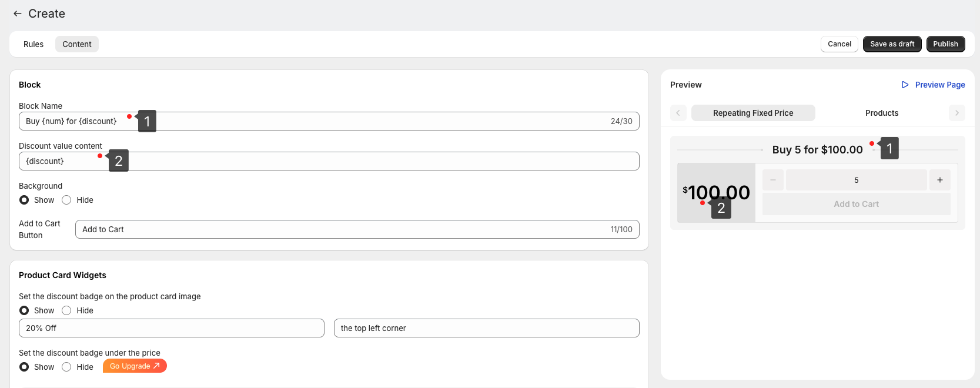Screen dimensions: 980x388
Task: Select Show for Background
Action: pyautogui.click(x=24, y=200)
